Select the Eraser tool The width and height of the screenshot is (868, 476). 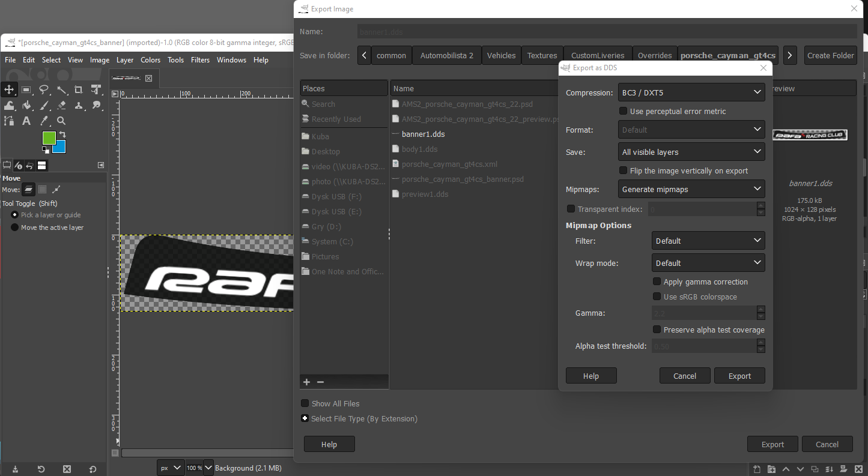click(x=61, y=105)
